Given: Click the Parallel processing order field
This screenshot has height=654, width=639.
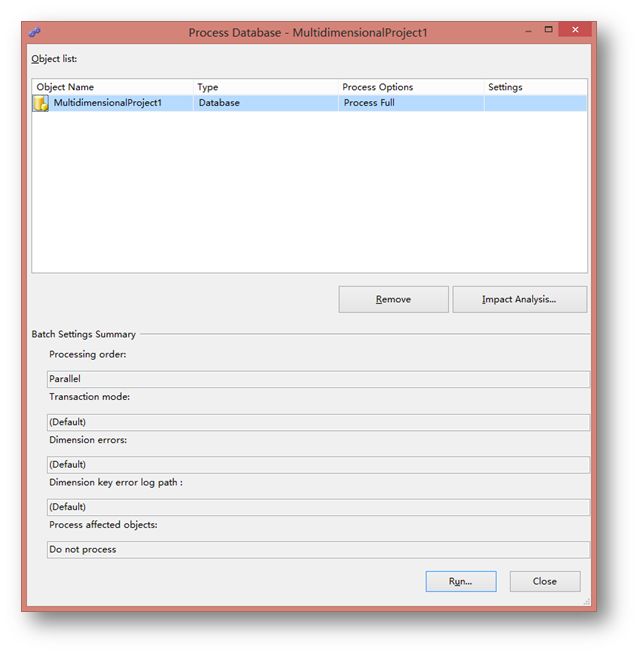Looking at the screenshot, I should click(x=318, y=379).
